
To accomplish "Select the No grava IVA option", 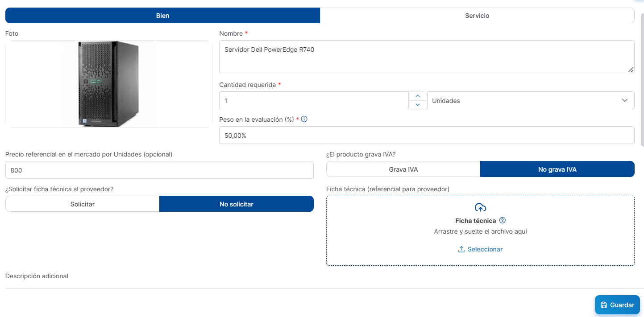I will point(557,169).
